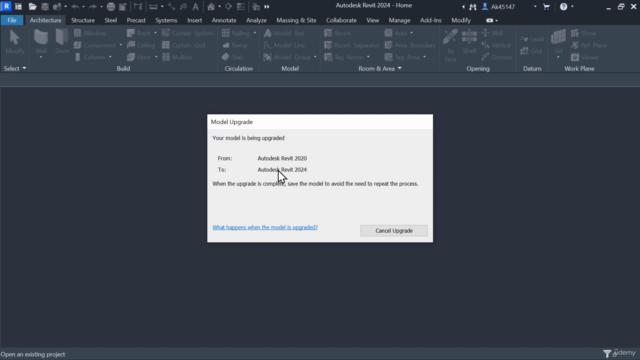Viewport: 640px width, 360px height.
Task: Click the Help question mark icon
Action: point(563,7)
